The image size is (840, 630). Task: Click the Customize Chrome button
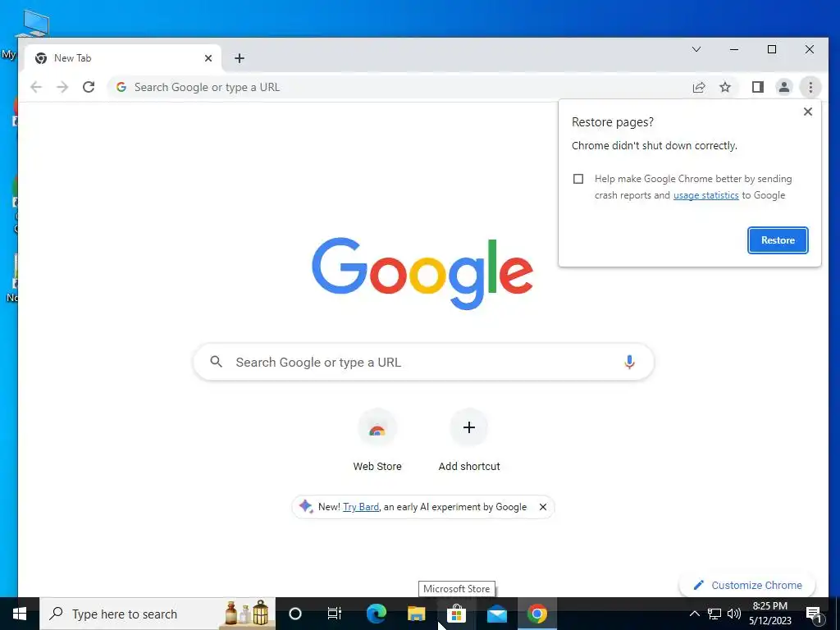(x=748, y=585)
